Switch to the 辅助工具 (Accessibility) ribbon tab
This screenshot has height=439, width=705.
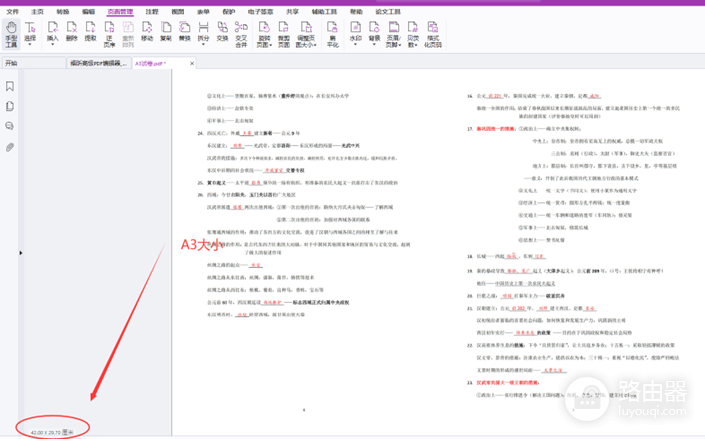(x=324, y=11)
